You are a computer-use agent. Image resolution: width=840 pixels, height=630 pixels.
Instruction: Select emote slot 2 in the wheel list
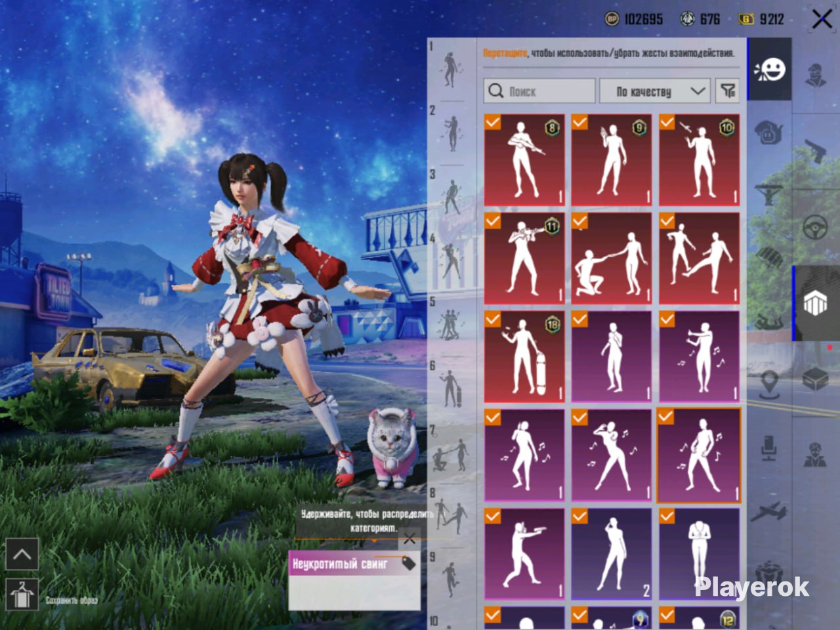(451, 133)
